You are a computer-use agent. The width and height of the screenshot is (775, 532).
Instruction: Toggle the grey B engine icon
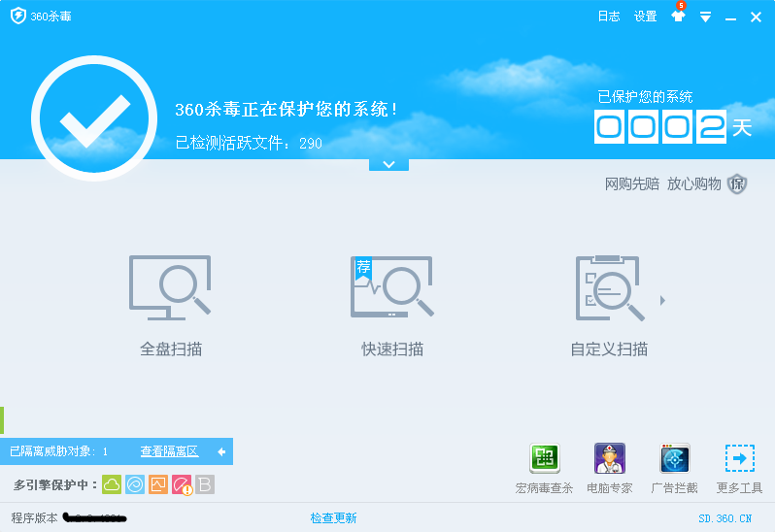pyautogui.click(x=205, y=484)
